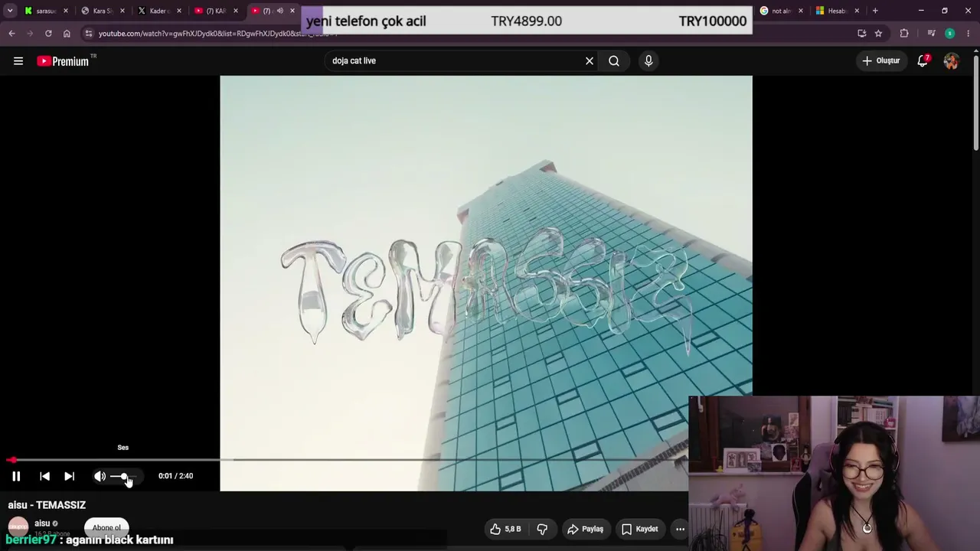Viewport: 980px width, 551px height.
Task: Close the sarasu Kick tab
Action: 66,11
